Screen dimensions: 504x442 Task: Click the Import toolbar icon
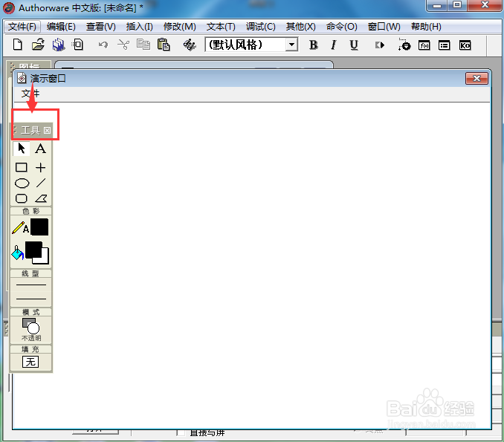(78, 45)
